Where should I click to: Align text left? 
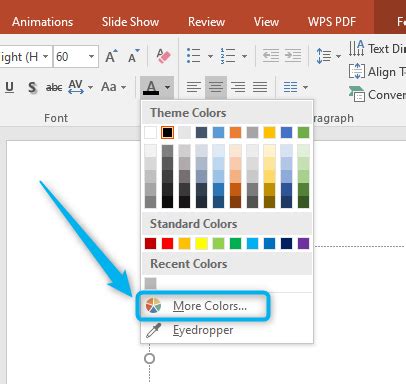click(x=194, y=87)
